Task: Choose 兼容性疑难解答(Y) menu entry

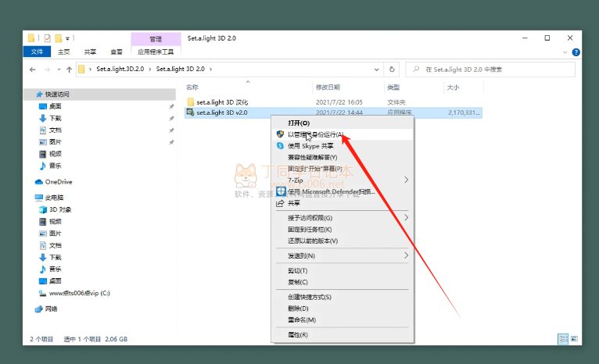Action: pos(343,157)
